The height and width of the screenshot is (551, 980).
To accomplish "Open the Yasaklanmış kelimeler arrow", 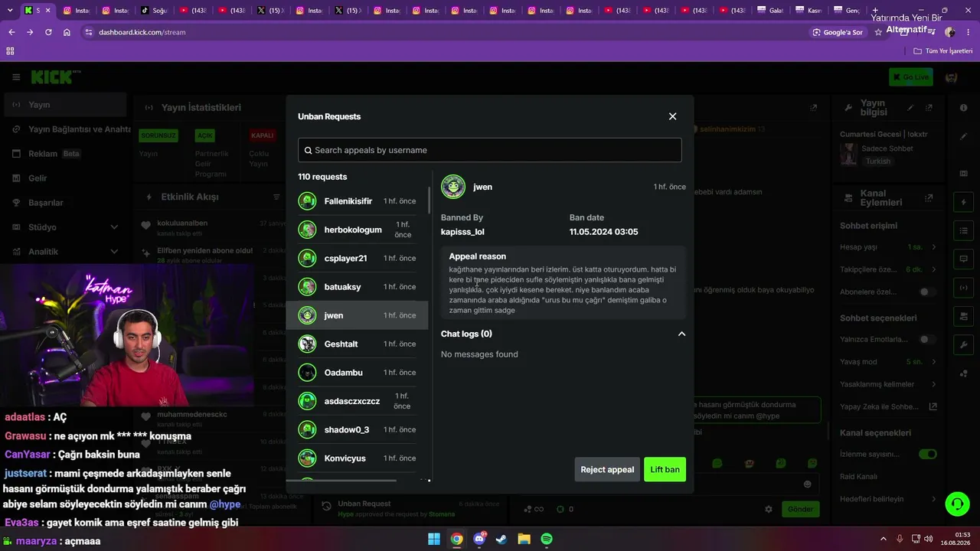I will (934, 384).
